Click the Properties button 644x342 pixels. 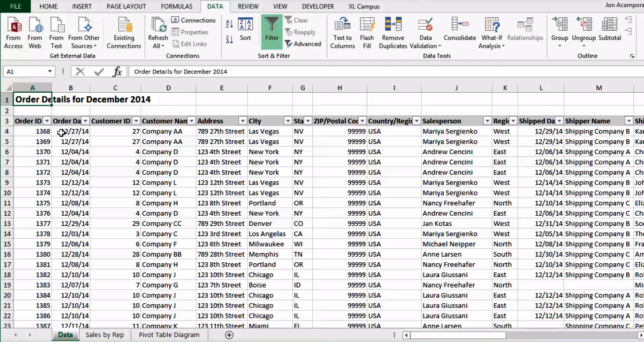190,32
